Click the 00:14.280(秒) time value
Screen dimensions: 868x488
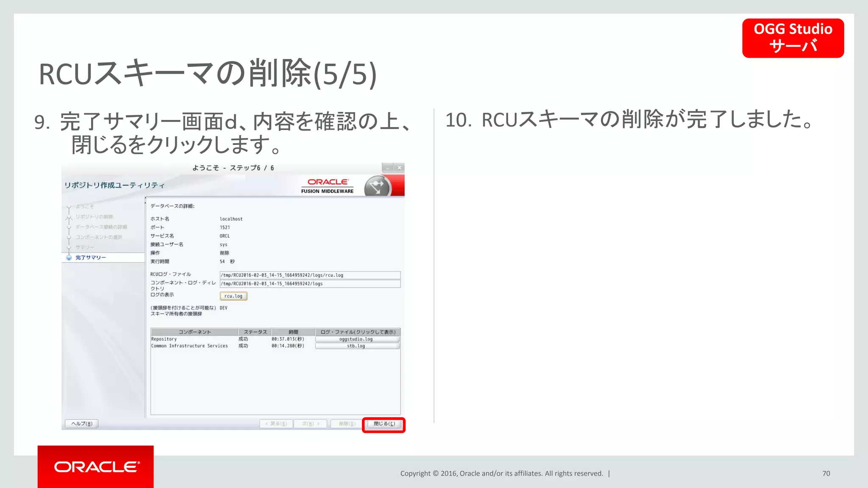288,346
